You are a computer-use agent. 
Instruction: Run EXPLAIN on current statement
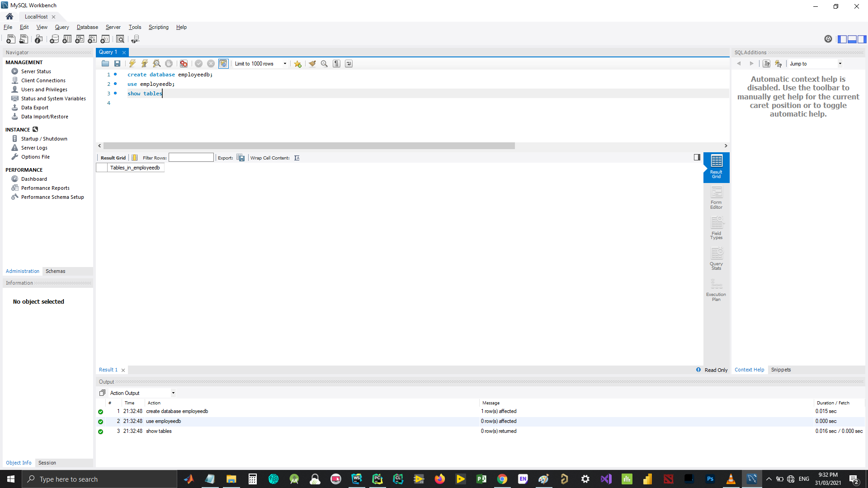[x=157, y=64]
